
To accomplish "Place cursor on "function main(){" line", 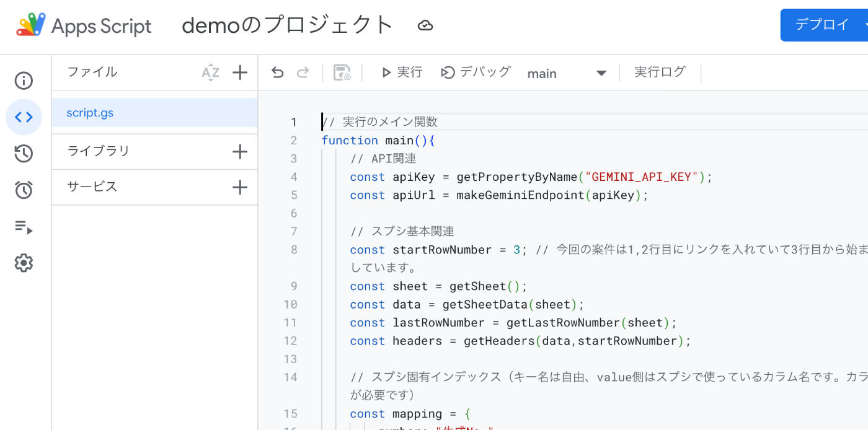I will pyautogui.click(x=378, y=141).
